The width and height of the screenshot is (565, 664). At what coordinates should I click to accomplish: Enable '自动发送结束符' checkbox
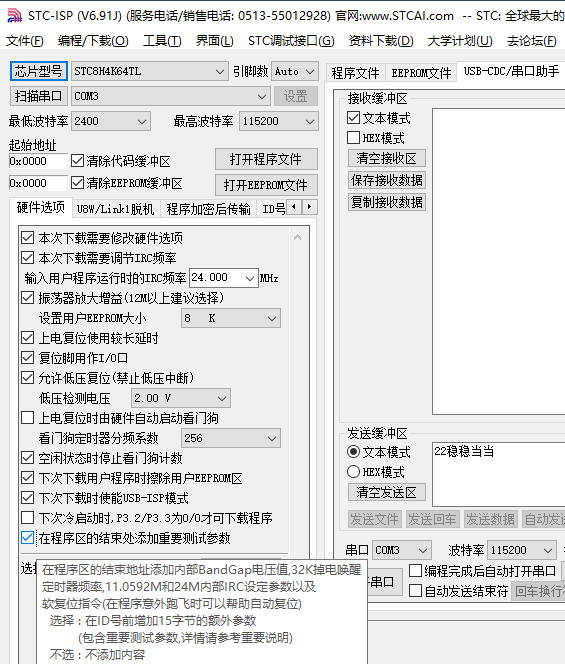[x=415, y=591]
